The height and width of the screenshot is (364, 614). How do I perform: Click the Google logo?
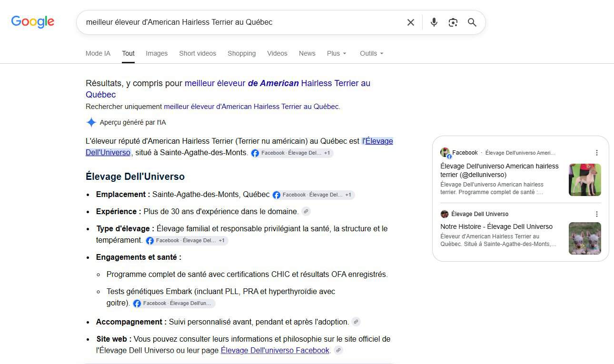pyautogui.click(x=33, y=22)
